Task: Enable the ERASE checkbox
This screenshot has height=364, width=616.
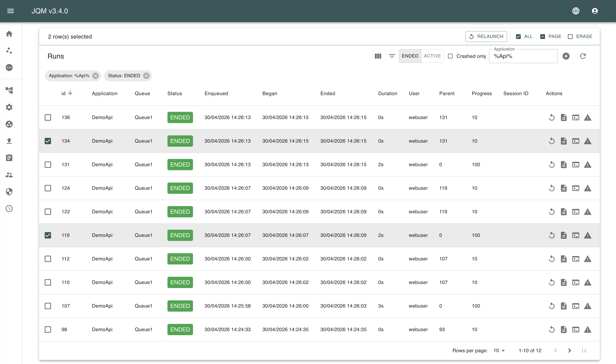Action: point(570,37)
